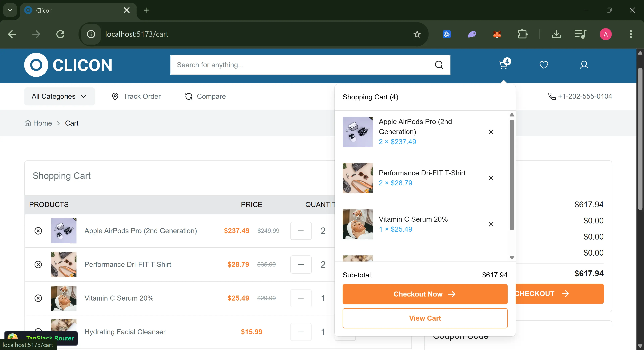Go back in browser history

[x=12, y=34]
